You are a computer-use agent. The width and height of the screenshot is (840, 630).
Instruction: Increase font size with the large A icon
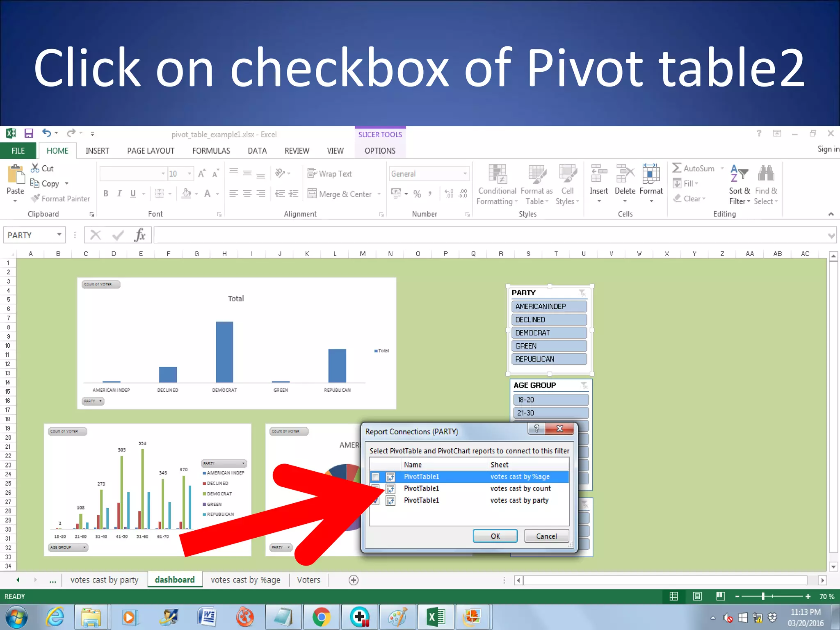[x=201, y=173]
